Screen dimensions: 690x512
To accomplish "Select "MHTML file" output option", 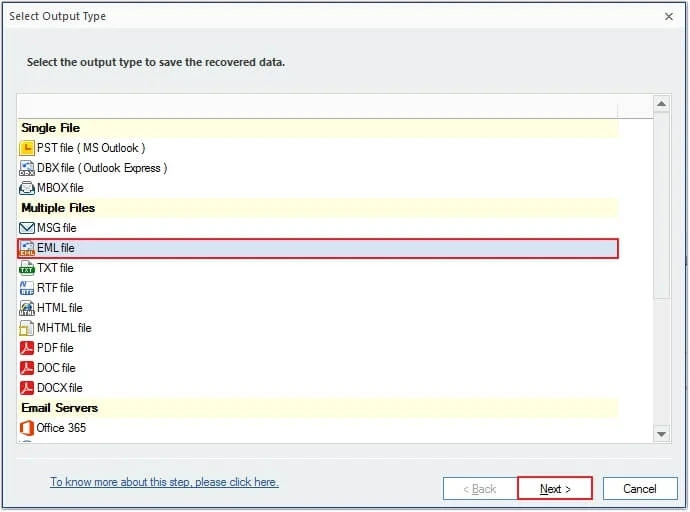I will (64, 328).
